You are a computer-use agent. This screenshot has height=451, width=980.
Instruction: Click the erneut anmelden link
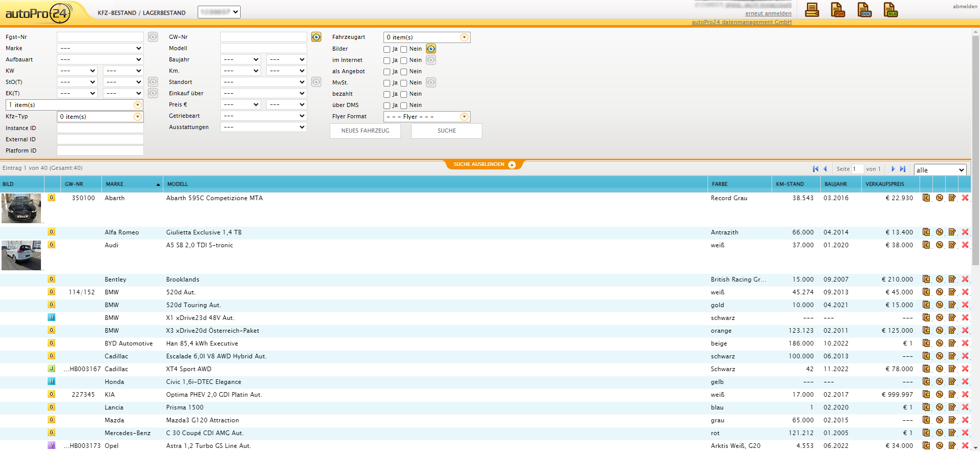click(768, 13)
